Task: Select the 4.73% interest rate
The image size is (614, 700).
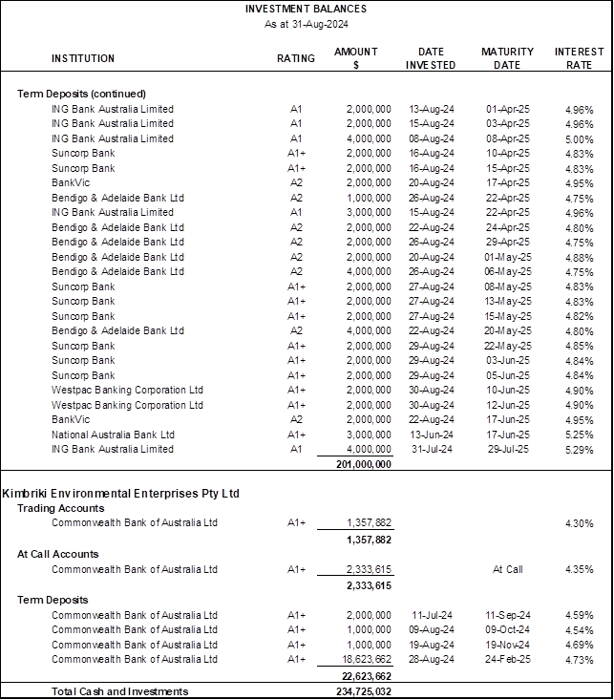Action: [x=580, y=660]
